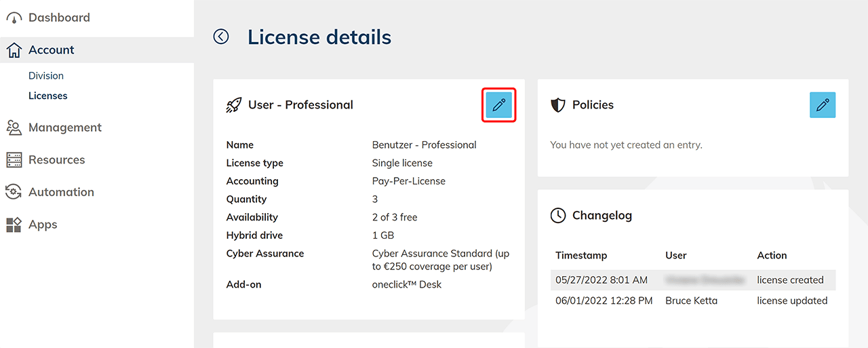Open the Dashboard menu item
The height and width of the screenshot is (348, 868).
[59, 18]
